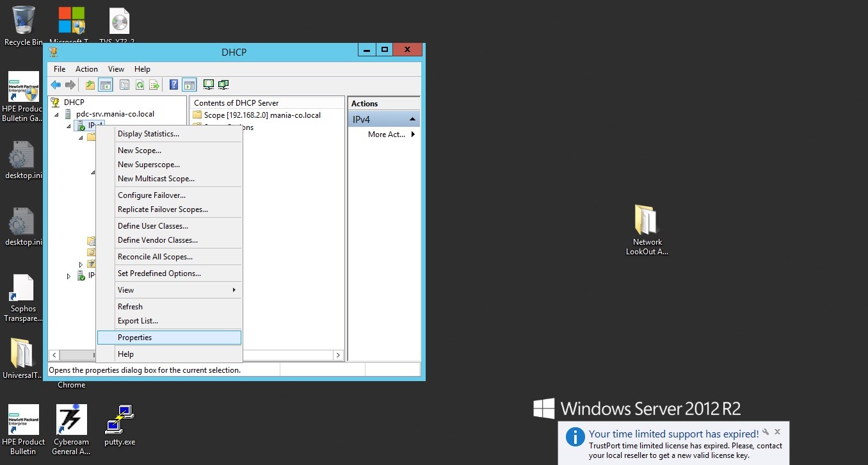The width and height of the screenshot is (868, 465).
Task: Click left arrow of tree pane scrollbar
Action: [54, 355]
